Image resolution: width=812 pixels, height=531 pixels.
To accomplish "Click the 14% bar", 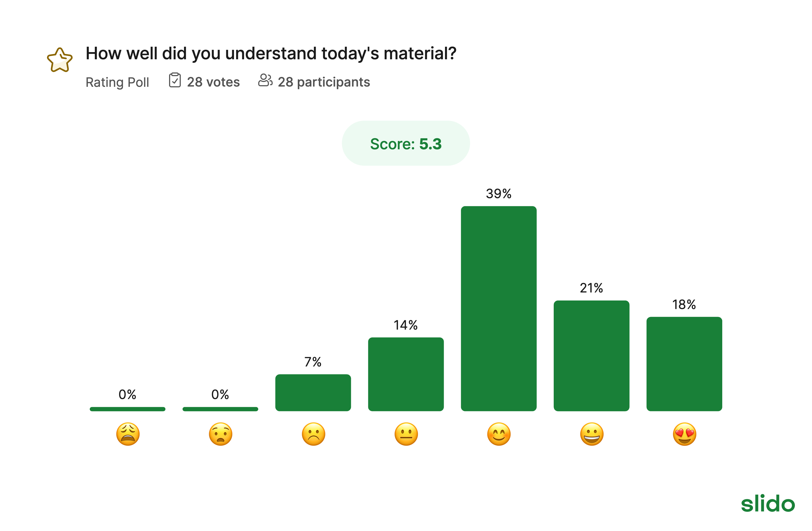I will click(406, 374).
